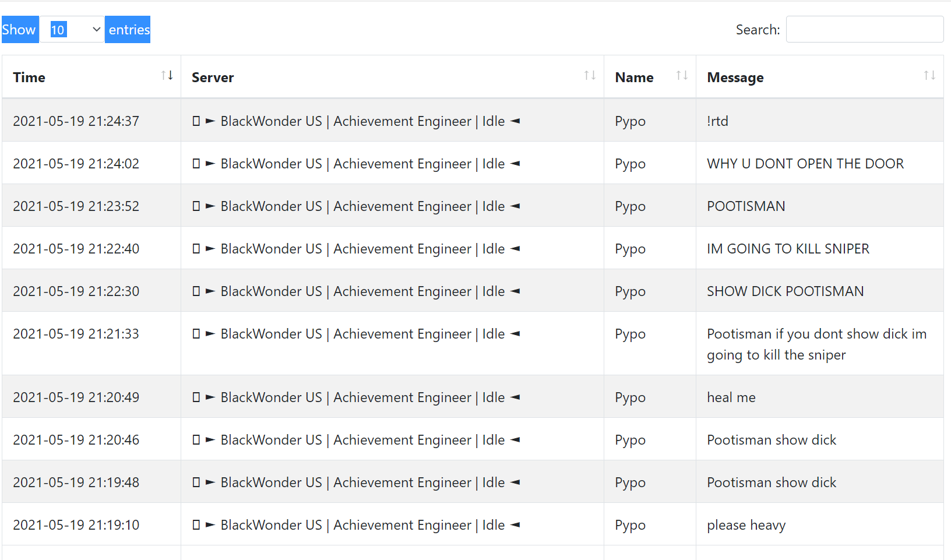Click server name in the 21:24:37 row
Viewport: 951px width, 560px height.
(x=356, y=121)
